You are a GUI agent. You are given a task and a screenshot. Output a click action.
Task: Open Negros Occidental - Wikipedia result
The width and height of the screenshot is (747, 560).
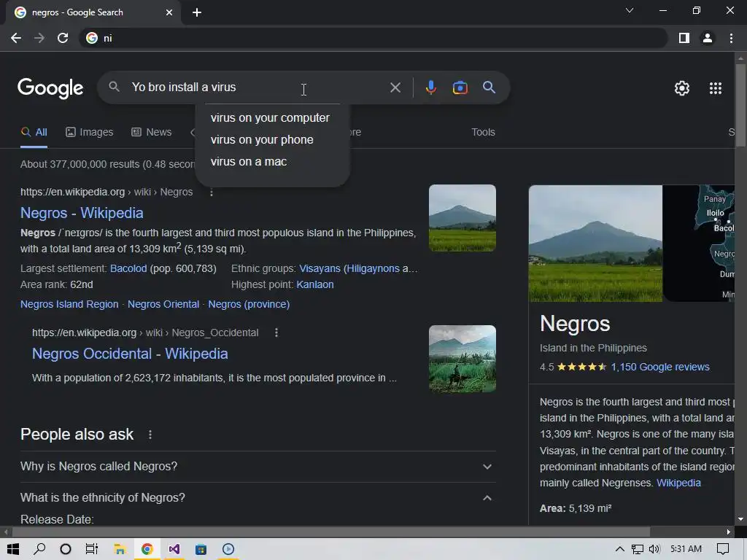click(130, 354)
